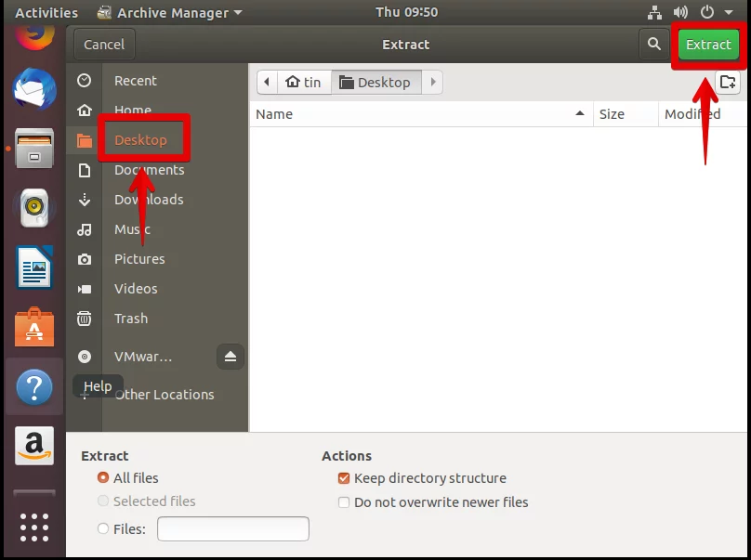Click the tin home path button
Viewport: 751px width, 560px height.
point(303,83)
